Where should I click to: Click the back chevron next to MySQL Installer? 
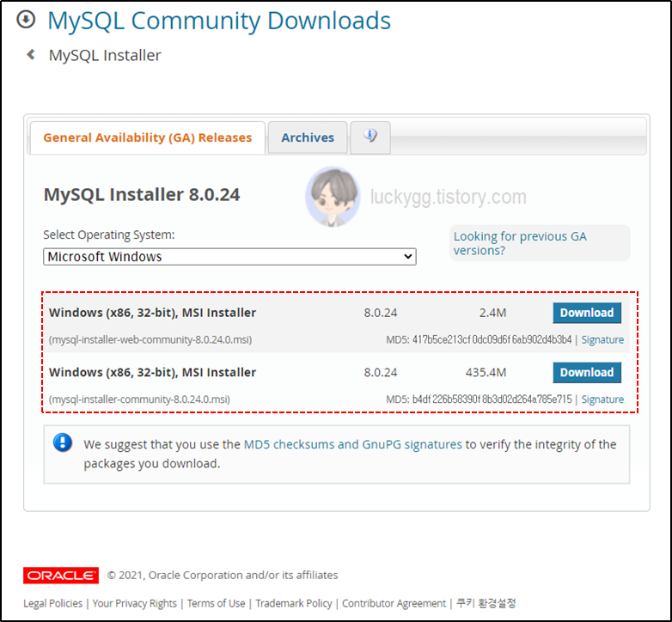click(31, 54)
